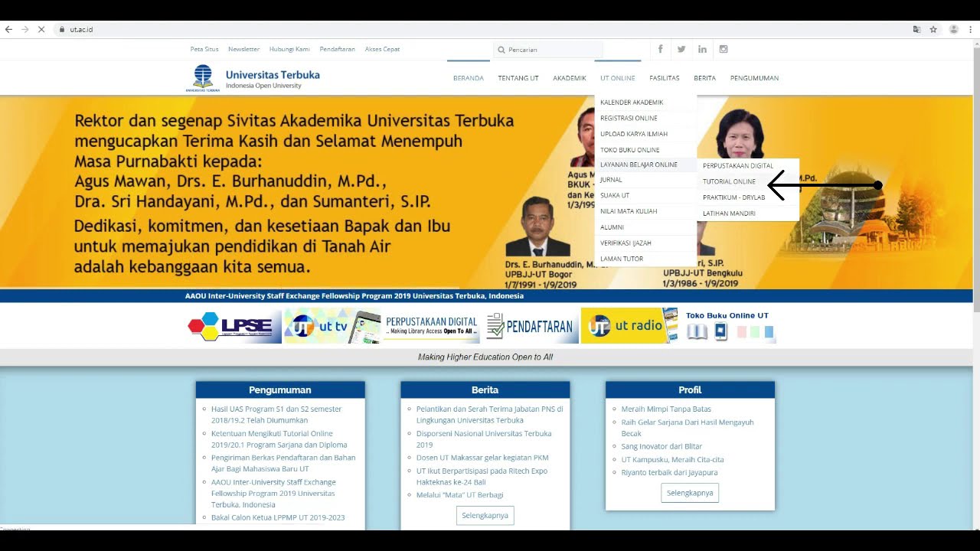Screen dimensions: 980x551
Task: Open Riyanto terbaik dari Jayapura link
Action: coord(669,472)
